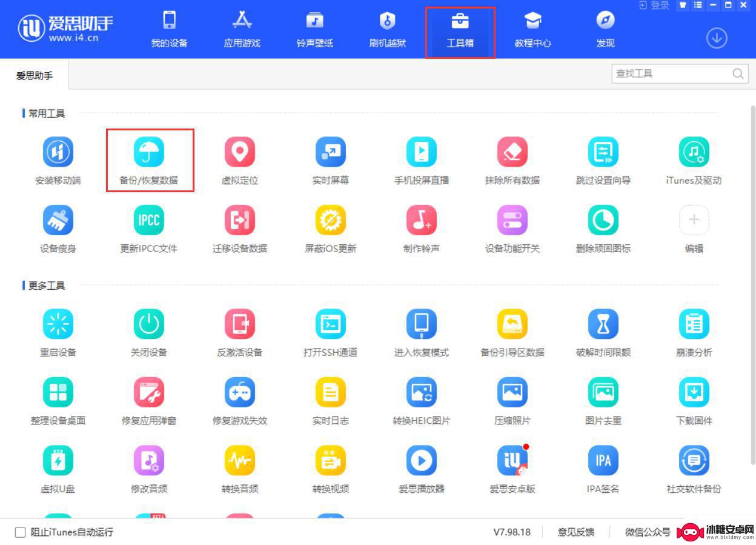
Task: Open 迁移设备数据 tool
Action: (x=240, y=220)
